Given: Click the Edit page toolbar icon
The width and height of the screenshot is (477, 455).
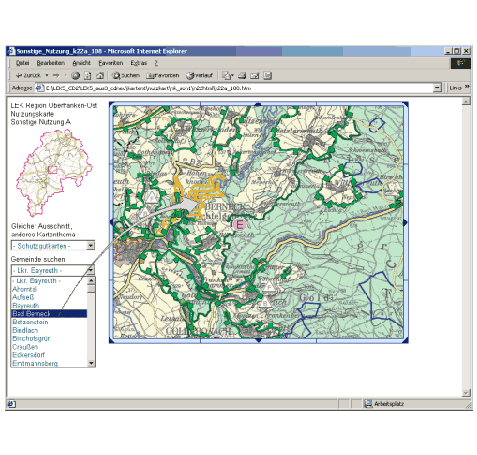Looking at the screenshot, I should pyautogui.click(x=255, y=76).
